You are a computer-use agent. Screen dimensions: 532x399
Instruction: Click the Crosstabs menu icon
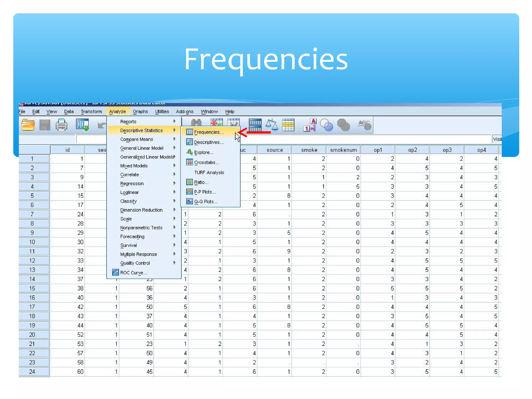(x=189, y=162)
